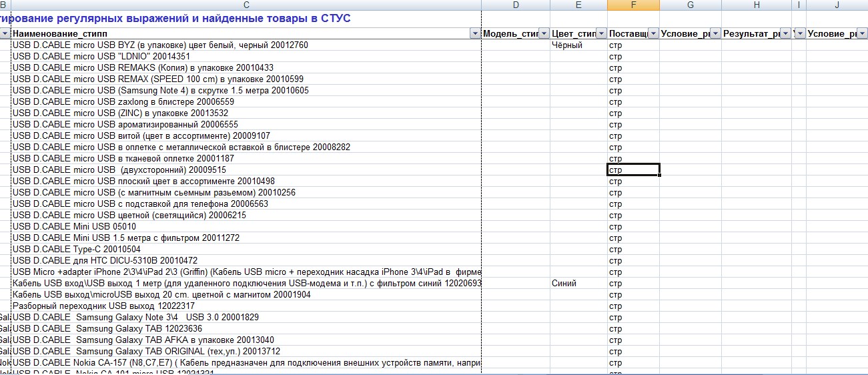Screen dimensions: 868x375
Task: Open filter dropdown for Условие column G
Action: click(x=715, y=33)
